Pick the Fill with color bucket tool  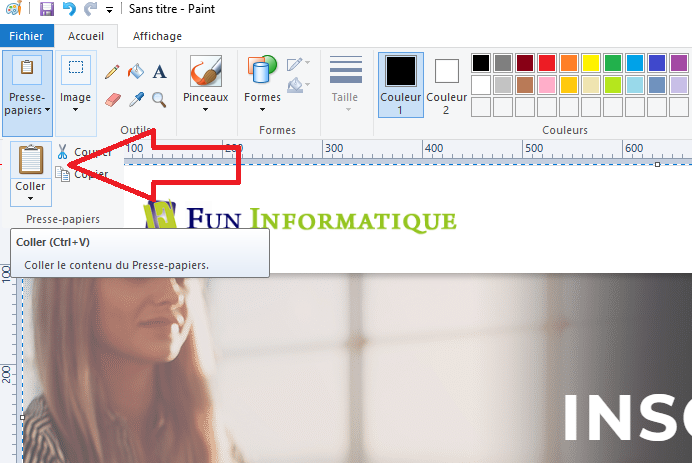click(136, 71)
